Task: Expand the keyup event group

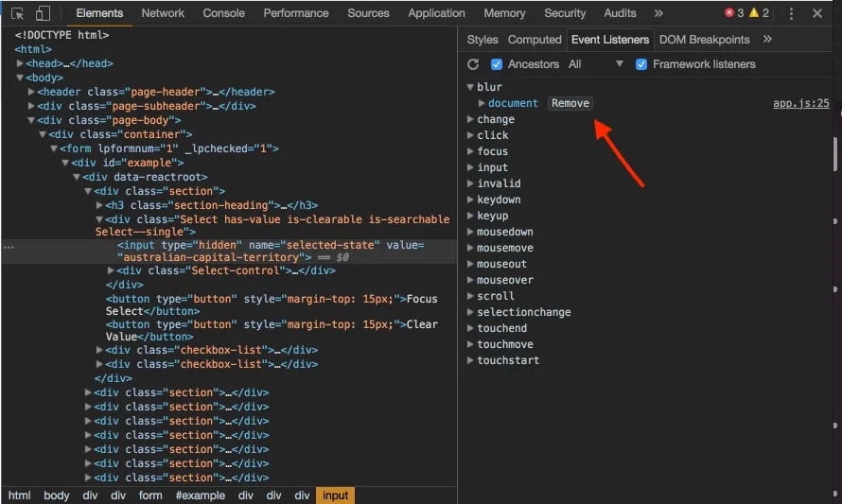Action: pos(470,216)
